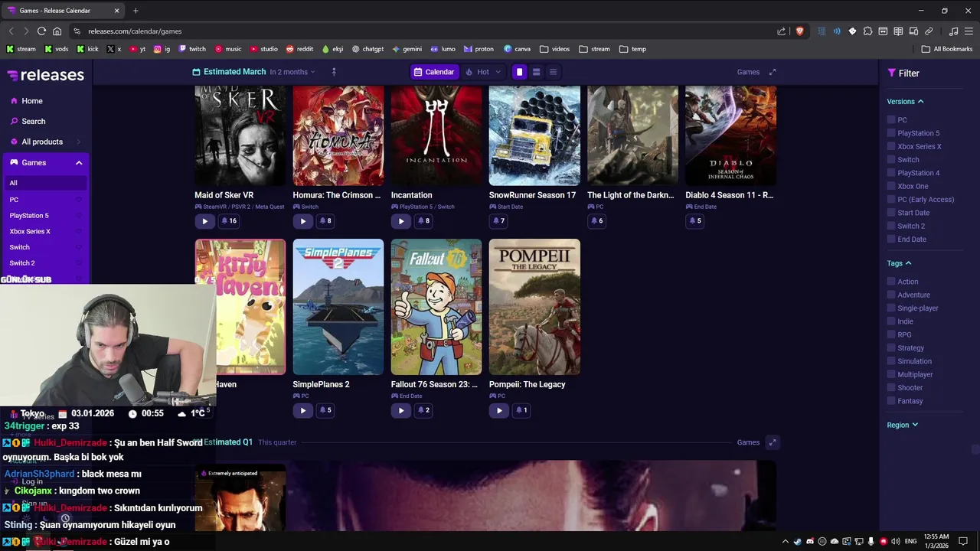The image size is (980, 551).
Task: Tick the Action tag checkbox
Action: click(x=891, y=282)
